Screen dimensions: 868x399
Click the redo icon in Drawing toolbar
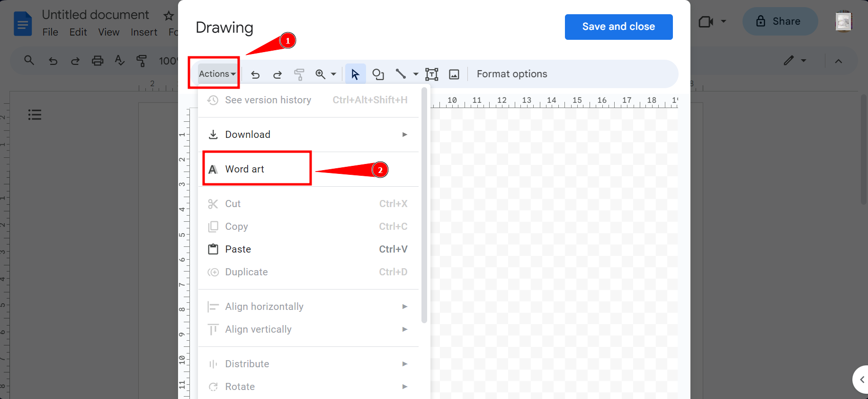[277, 74]
